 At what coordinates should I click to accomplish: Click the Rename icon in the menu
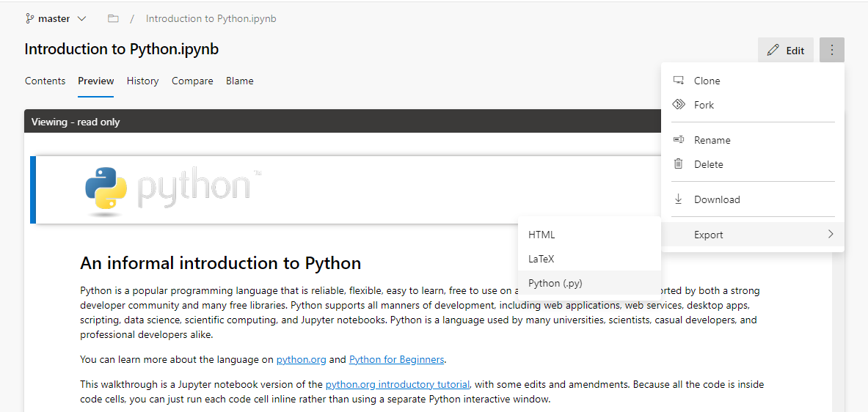[678, 140]
